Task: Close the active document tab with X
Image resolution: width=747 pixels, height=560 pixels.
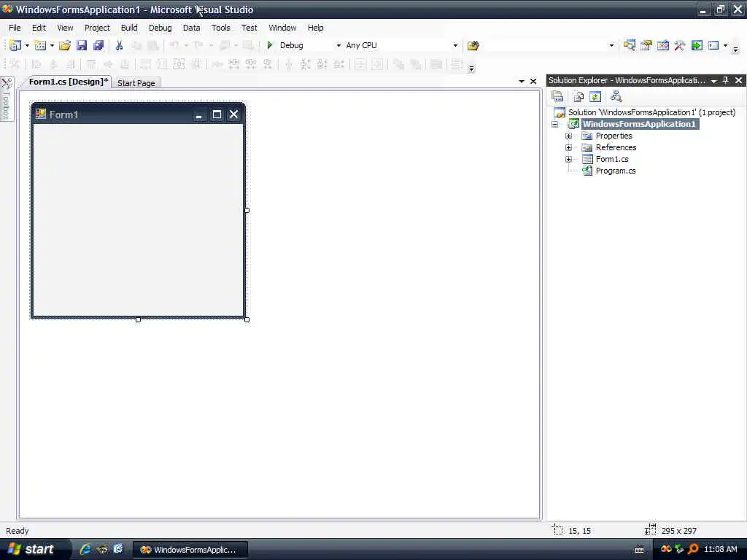Action: click(533, 82)
